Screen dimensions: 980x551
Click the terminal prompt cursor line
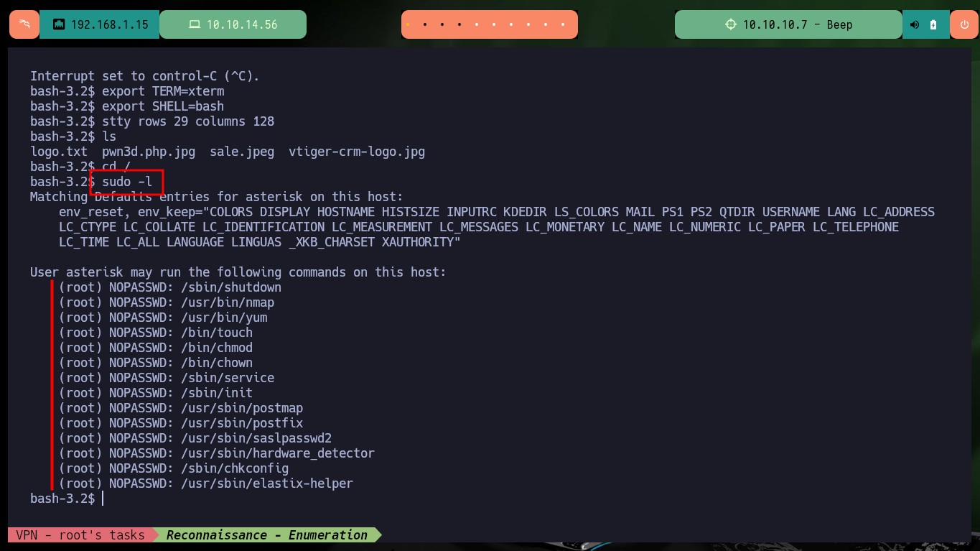(66, 498)
